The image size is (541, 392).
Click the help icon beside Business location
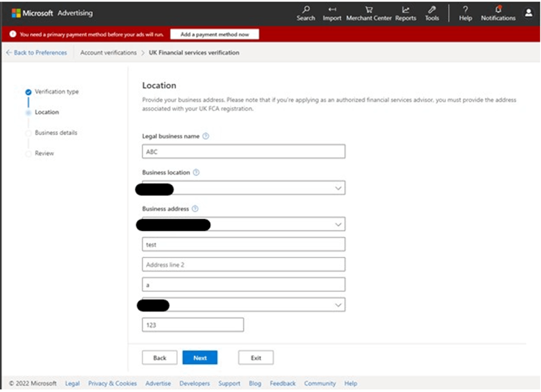196,172
